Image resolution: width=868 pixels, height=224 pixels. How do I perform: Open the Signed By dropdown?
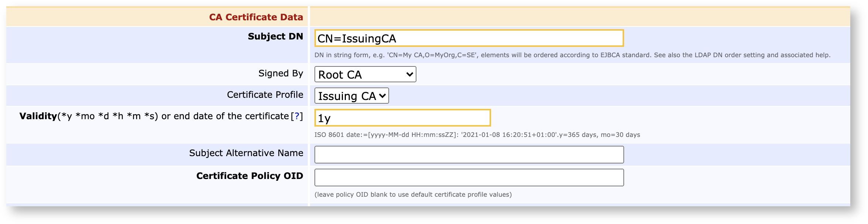tap(365, 75)
